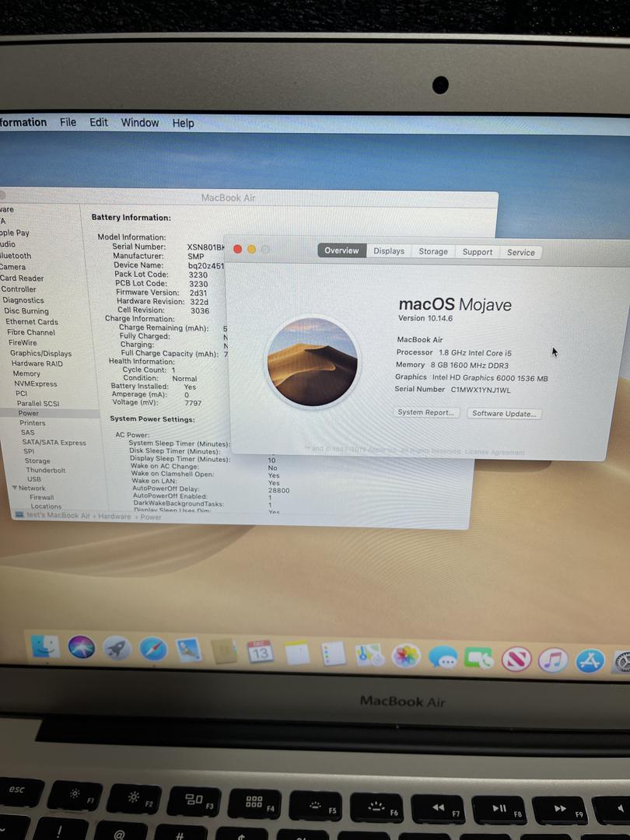Click the macOS Mojave desert image
The width and height of the screenshot is (630, 840).
(313, 362)
